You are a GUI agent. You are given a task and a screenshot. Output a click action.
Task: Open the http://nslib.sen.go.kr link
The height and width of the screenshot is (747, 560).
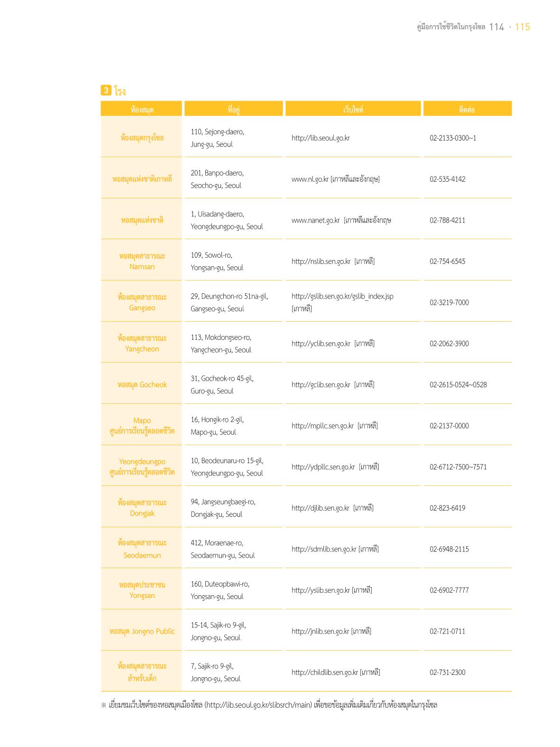click(x=321, y=261)
